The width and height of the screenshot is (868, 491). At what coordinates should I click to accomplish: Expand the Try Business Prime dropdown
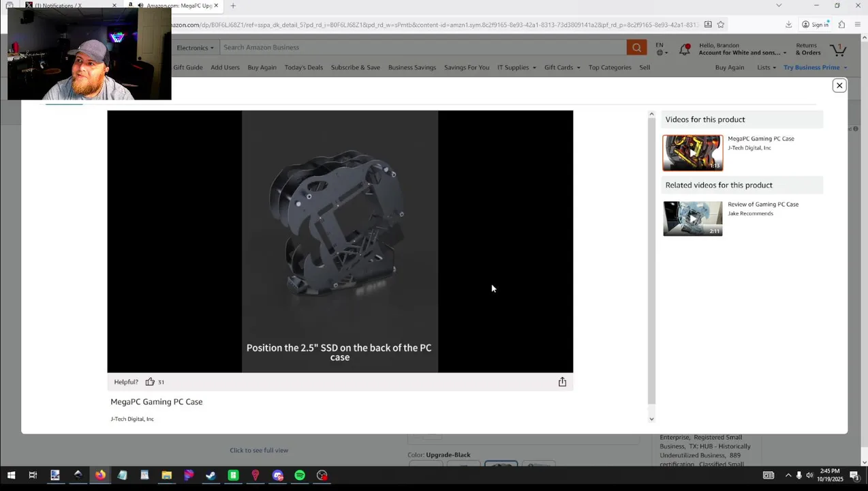(815, 68)
